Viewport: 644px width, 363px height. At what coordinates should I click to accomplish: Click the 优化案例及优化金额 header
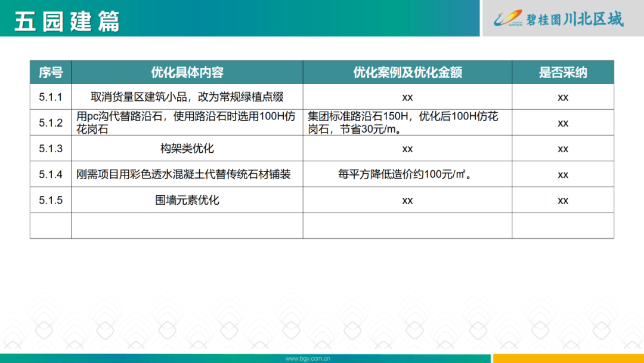[407, 72]
